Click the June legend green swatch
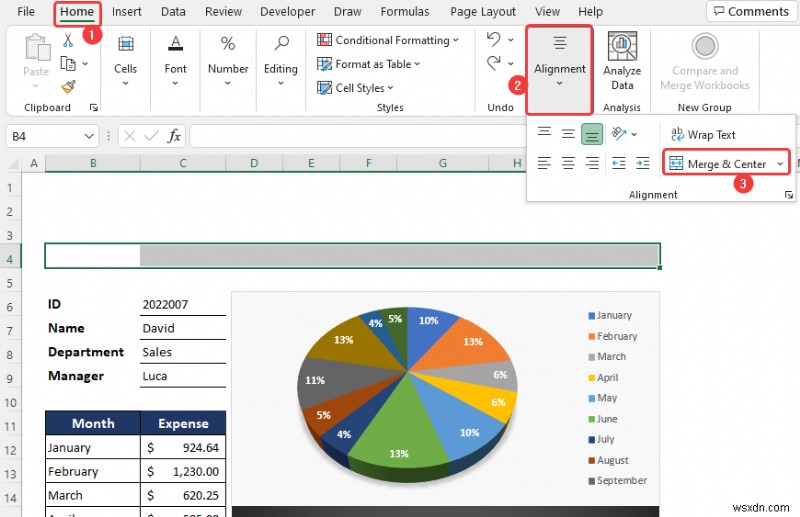 click(x=591, y=420)
